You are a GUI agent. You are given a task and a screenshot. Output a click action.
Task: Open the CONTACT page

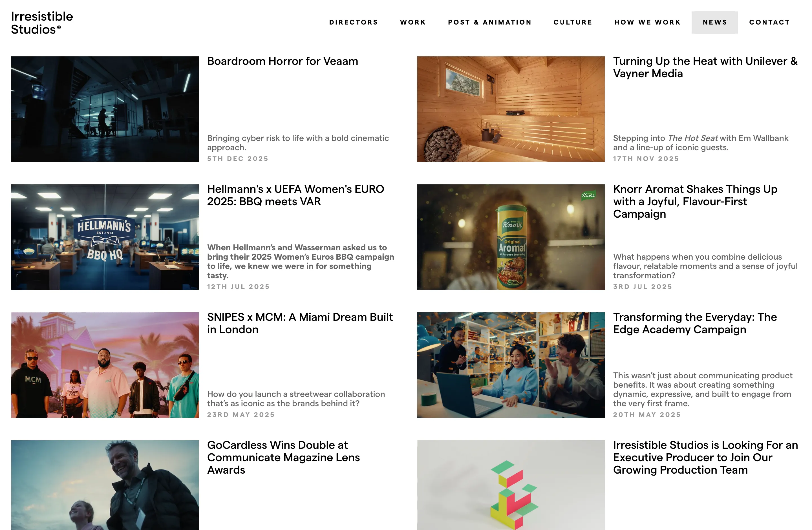point(769,22)
